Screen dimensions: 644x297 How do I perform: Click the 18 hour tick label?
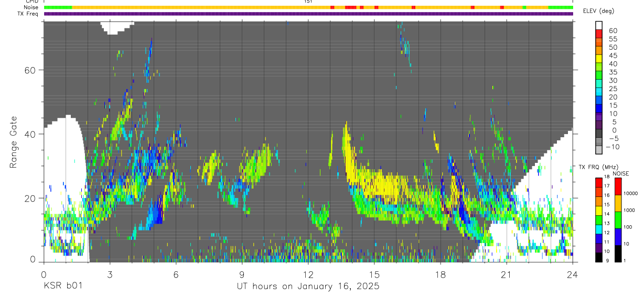tap(441, 274)
